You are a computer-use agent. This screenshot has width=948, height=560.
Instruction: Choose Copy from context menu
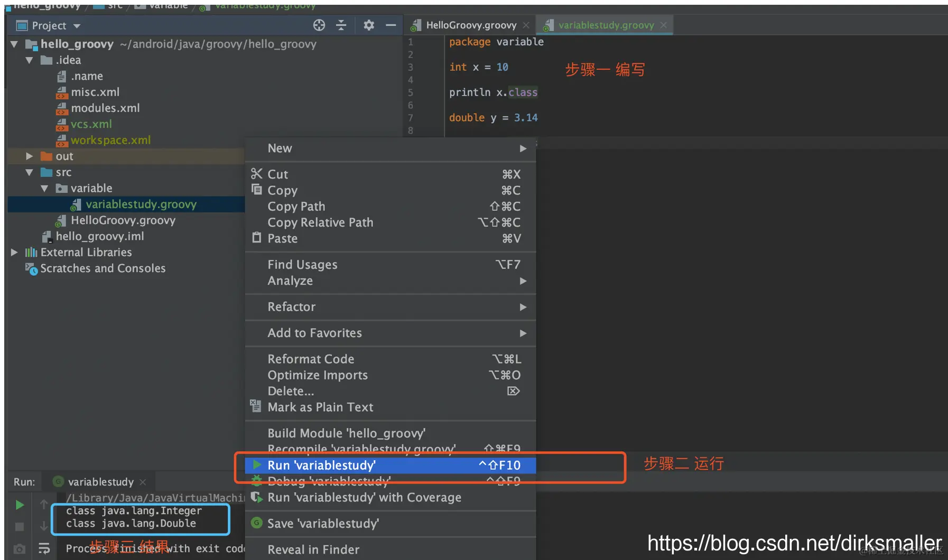[391, 190]
